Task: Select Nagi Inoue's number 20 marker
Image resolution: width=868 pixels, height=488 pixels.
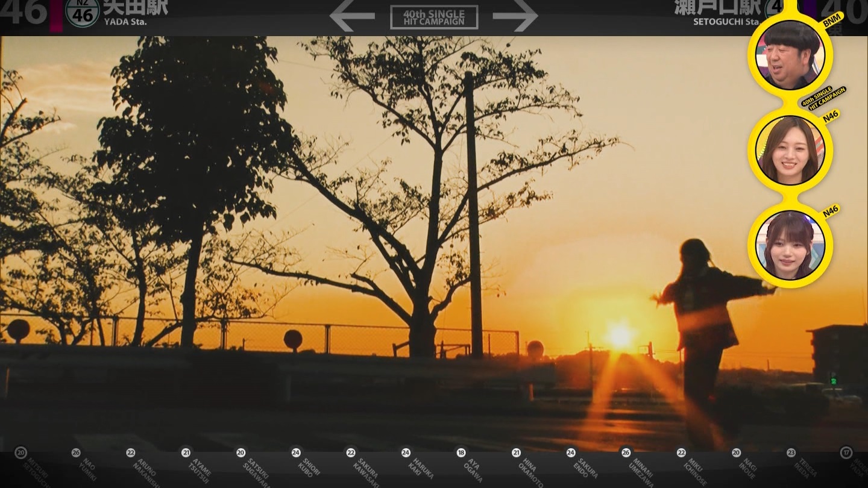Action: pyautogui.click(x=736, y=452)
